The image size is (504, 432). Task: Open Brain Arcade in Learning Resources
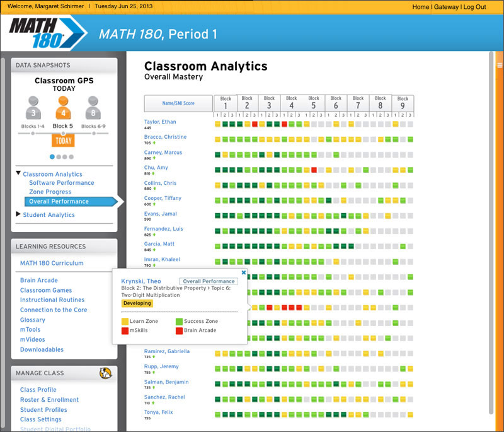click(39, 280)
